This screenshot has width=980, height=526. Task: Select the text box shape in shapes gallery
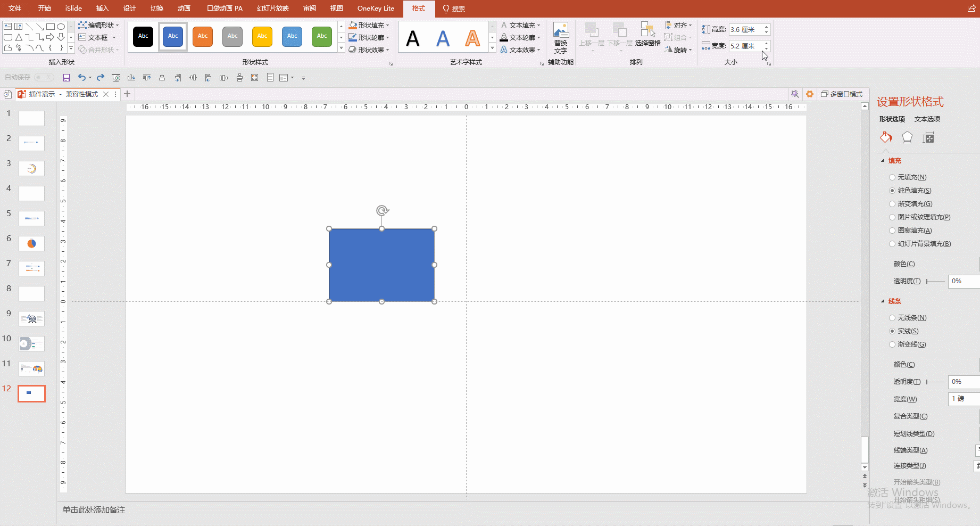7,26
